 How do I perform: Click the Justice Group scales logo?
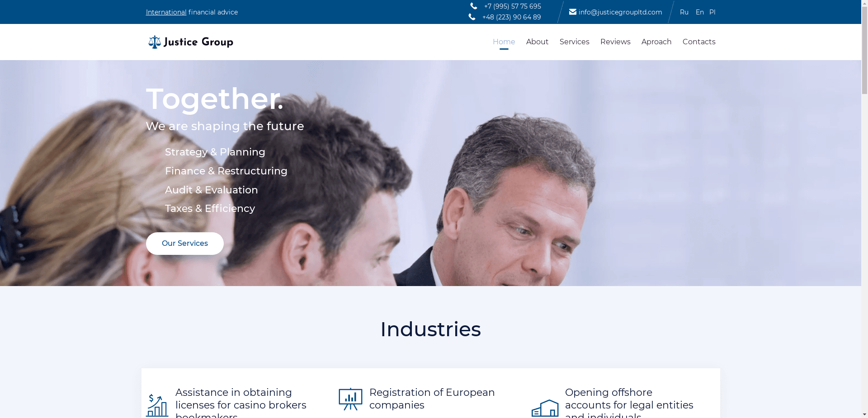pos(190,42)
